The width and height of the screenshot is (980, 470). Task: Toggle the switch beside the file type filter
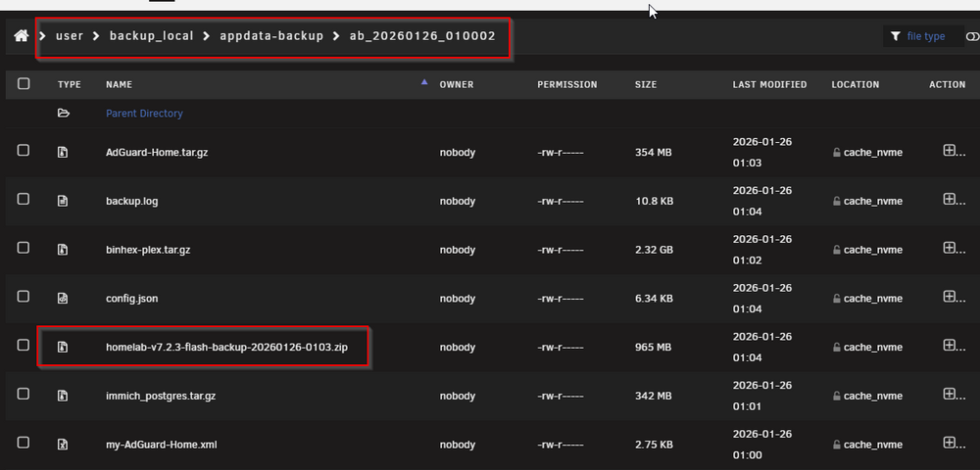click(973, 36)
